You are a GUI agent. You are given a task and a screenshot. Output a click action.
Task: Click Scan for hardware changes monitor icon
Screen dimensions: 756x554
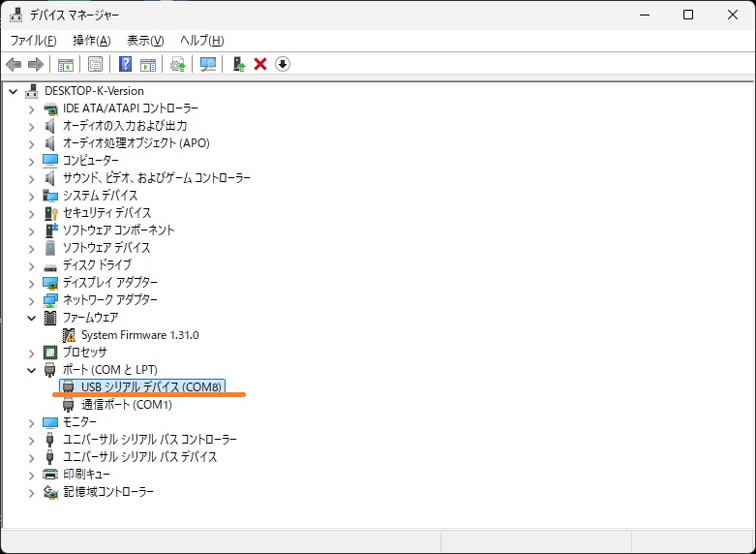(207, 64)
